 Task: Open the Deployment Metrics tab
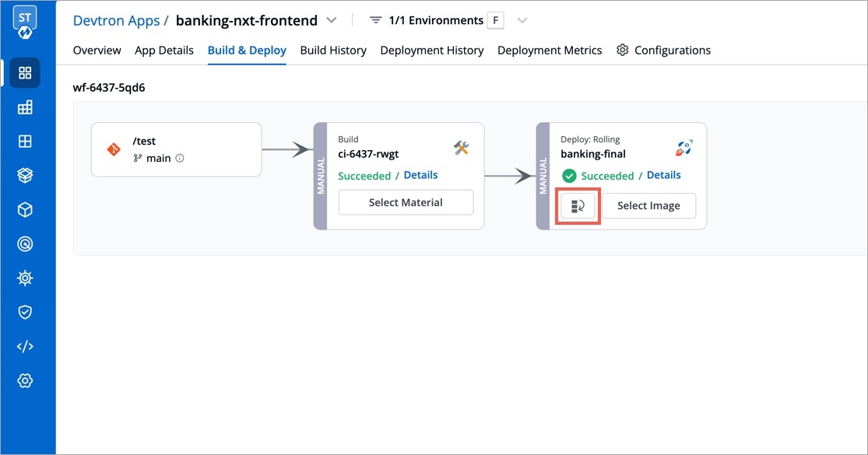[550, 51]
